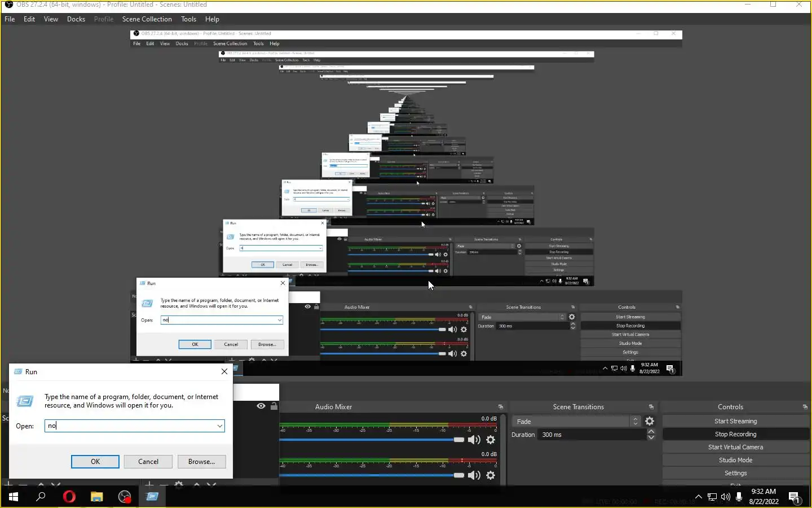
Task: Click Cancel in the largest nested preview Run dialog
Action: click(231, 344)
